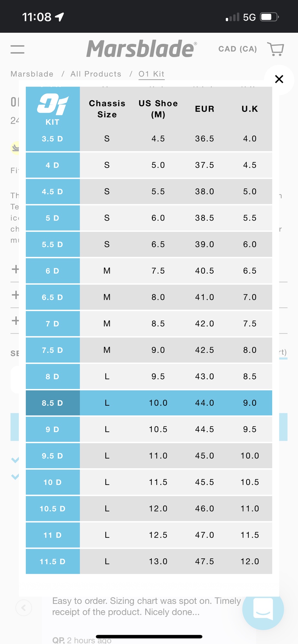The image size is (298, 644).
Task: Expand the topmost plus accordion section
Action: point(15,269)
